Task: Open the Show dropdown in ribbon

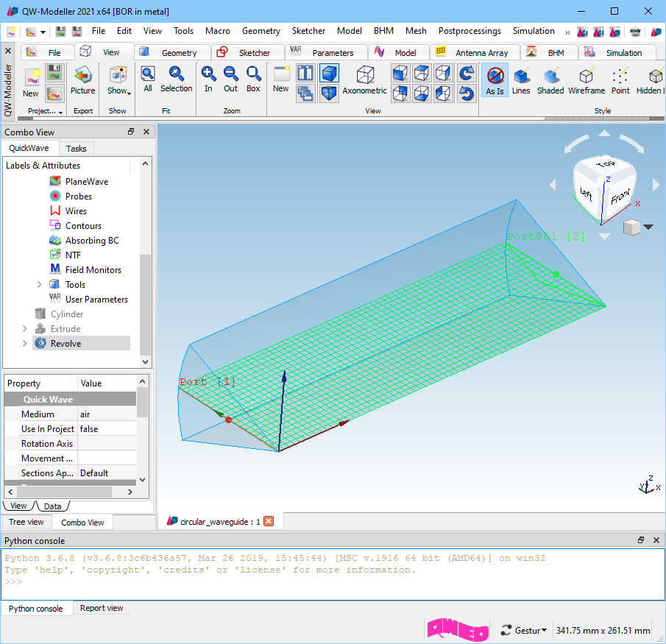Action: coord(118,80)
